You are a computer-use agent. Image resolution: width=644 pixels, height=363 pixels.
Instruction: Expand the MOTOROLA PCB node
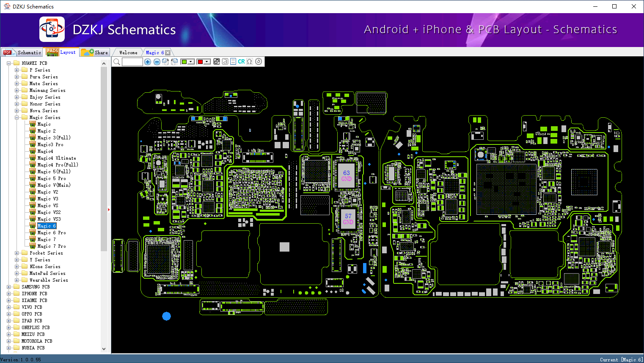tap(9, 341)
